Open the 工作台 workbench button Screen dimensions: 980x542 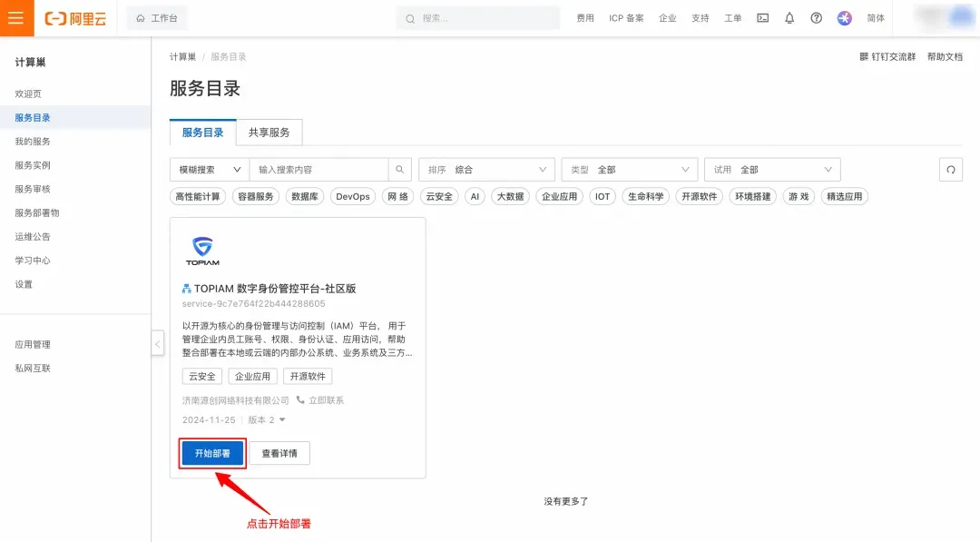point(157,18)
